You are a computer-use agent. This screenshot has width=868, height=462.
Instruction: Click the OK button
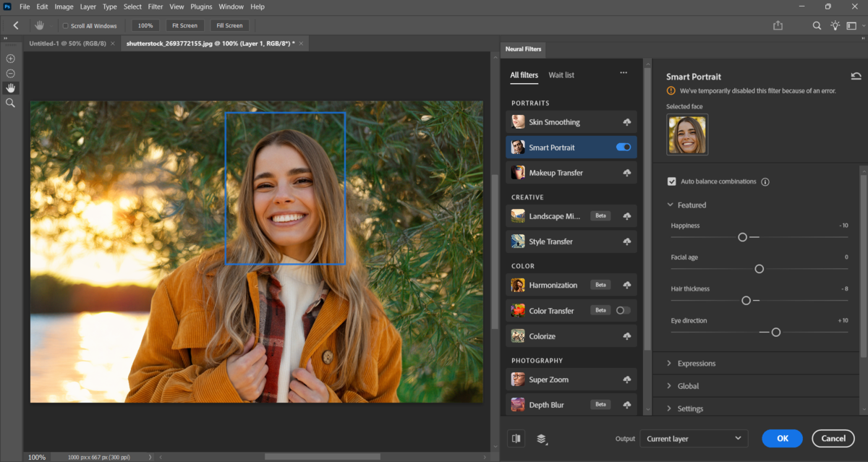coord(783,438)
